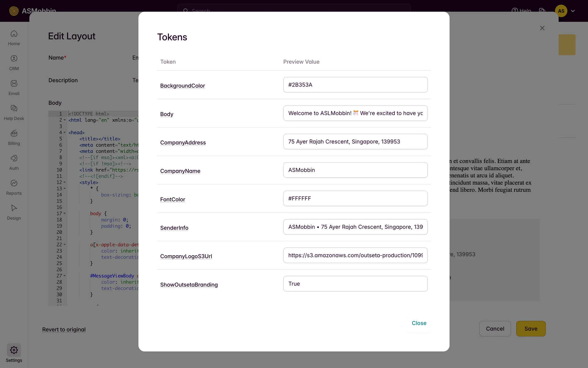
Task: Open the Home sidebar icon
Action: [x=14, y=34]
